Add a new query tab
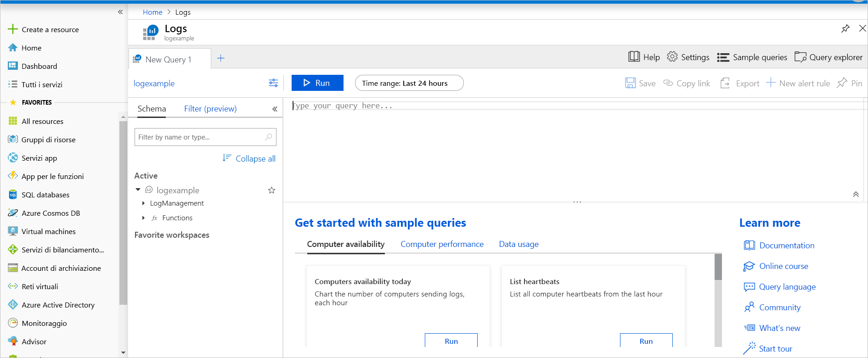 coord(221,58)
